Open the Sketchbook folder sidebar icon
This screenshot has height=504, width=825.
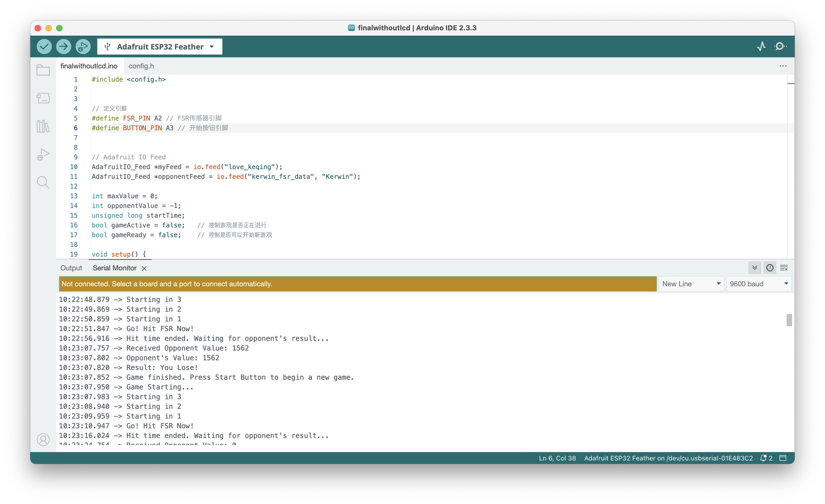[43, 70]
